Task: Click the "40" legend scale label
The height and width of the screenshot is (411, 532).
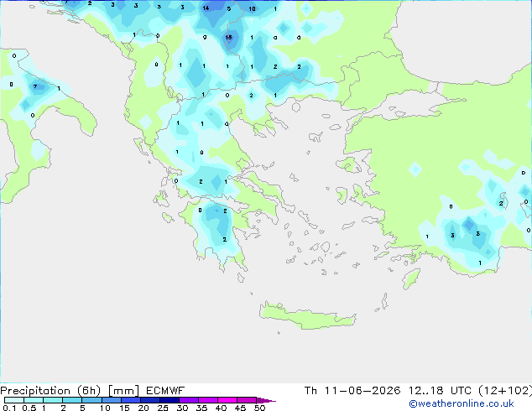Action: coord(222,408)
